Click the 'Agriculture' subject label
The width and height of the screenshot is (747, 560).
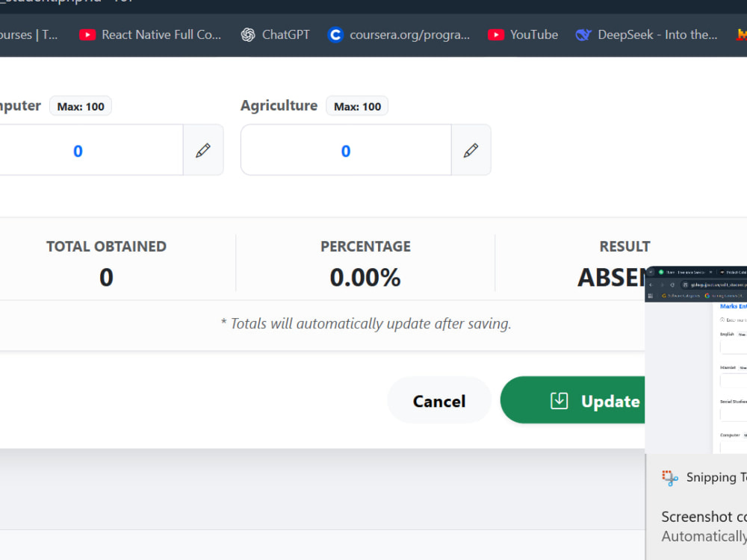coord(279,105)
